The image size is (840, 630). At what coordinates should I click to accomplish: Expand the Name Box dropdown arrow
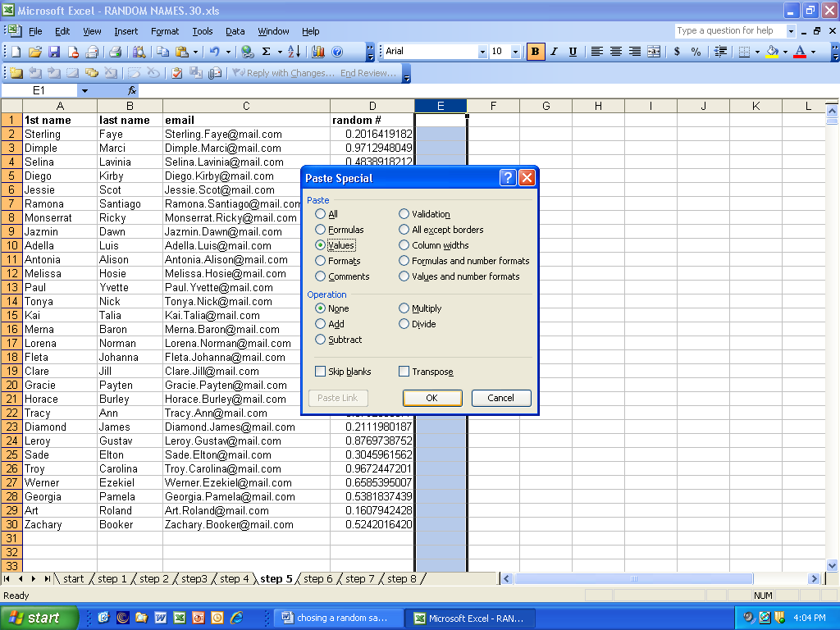point(84,91)
